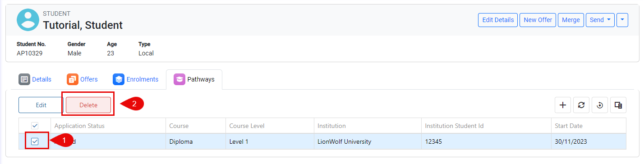Image resolution: width=644 pixels, height=164 pixels.
Task: Open the extra actions caret dropdown
Action: tap(622, 20)
